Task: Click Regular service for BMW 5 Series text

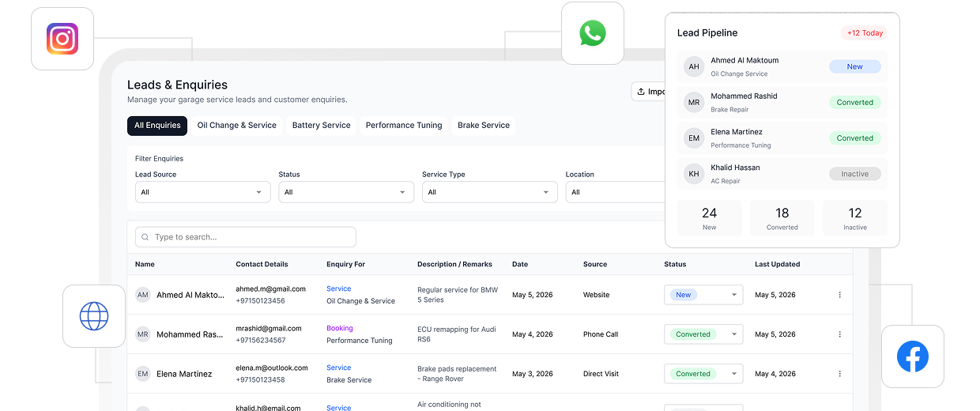Action: [x=458, y=295]
